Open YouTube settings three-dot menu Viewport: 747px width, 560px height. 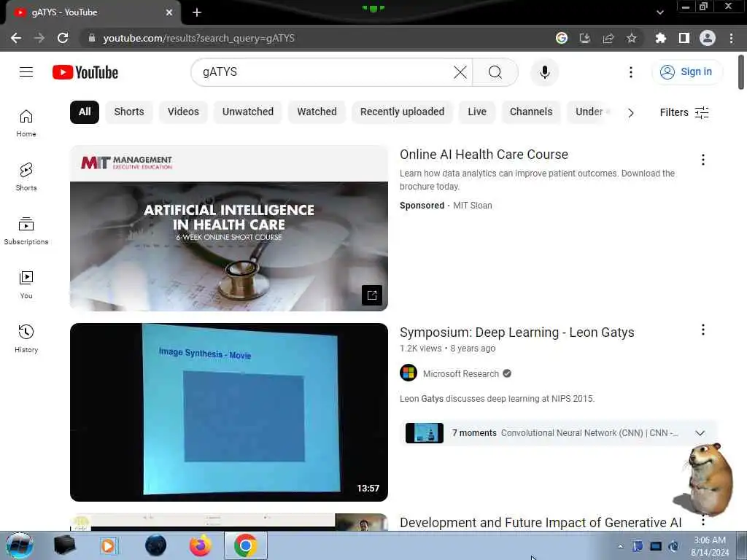coord(631,72)
